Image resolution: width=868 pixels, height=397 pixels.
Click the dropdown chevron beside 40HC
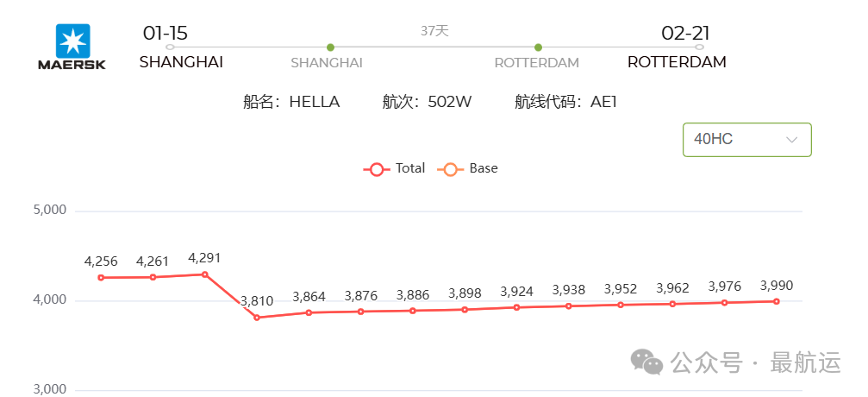(x=792, y=139)
